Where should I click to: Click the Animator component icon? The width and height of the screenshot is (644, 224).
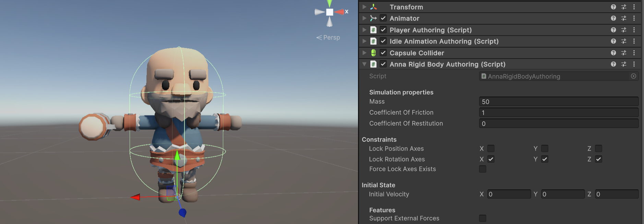[373, 18]
